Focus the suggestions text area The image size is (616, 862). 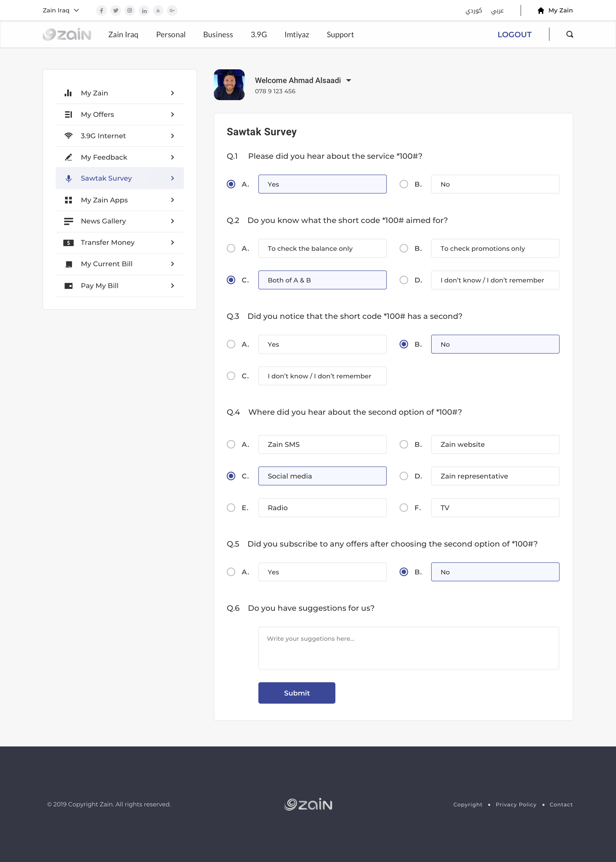click(409, 648)
